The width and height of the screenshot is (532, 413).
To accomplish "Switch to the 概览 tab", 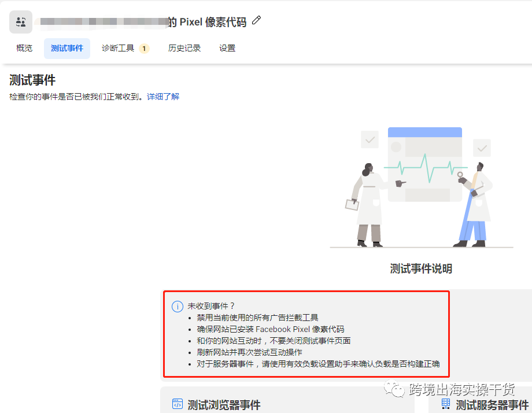I will click(x=24, y=48).
